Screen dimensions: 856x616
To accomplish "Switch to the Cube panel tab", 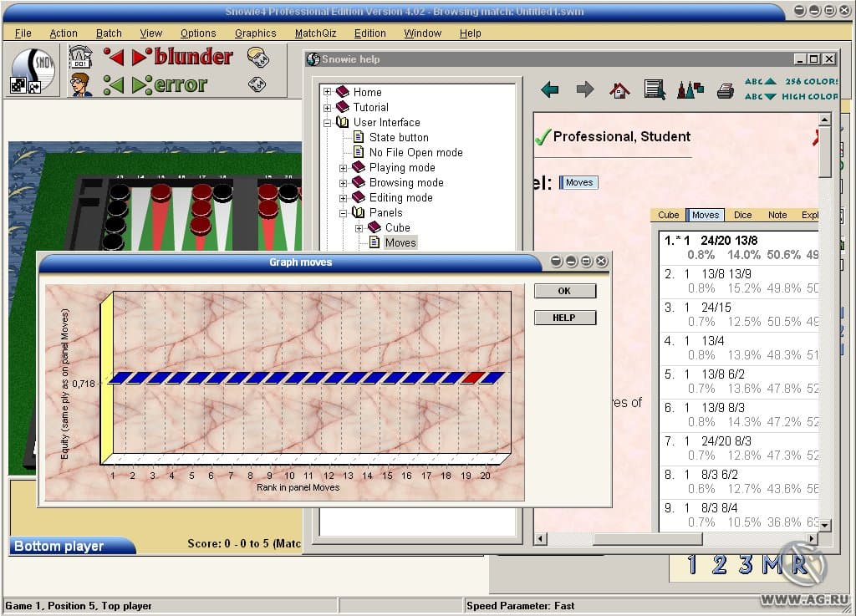I will tap(668, 215).
